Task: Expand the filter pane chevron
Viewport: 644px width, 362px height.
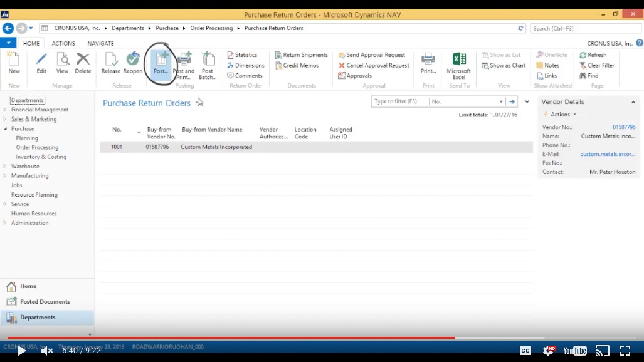Action: coord(527,101)
